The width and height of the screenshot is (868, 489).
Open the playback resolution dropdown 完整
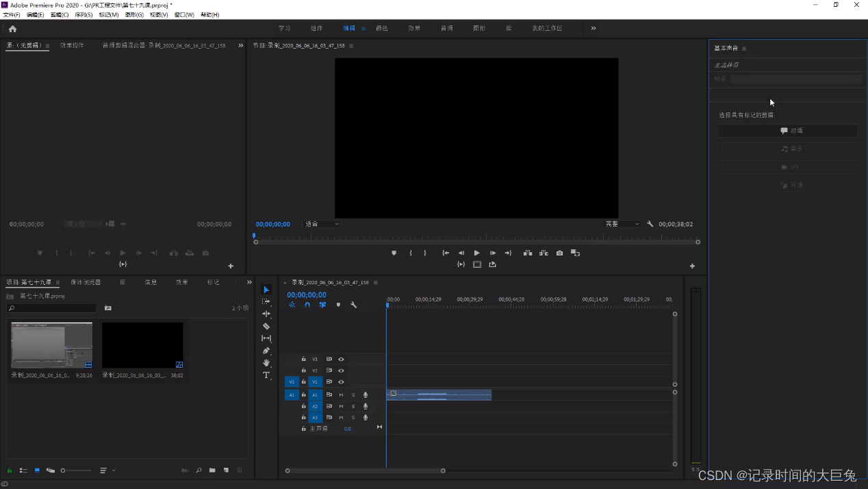pos(622,224)
